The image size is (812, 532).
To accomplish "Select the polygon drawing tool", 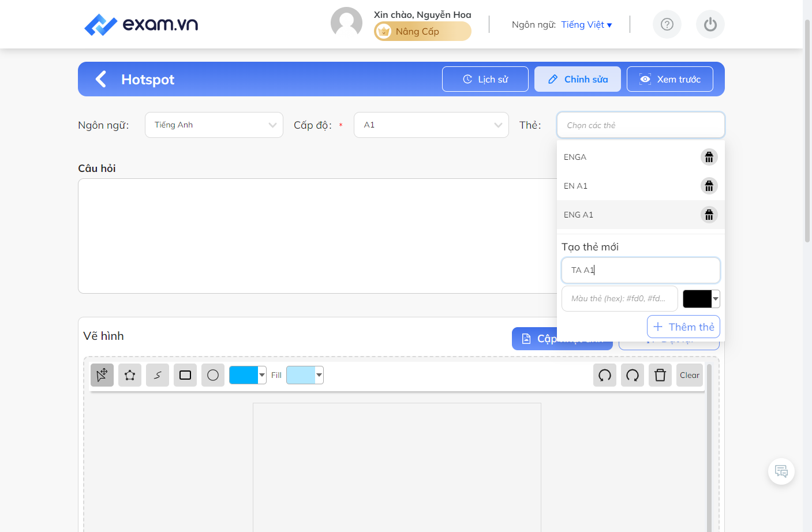I will (130, 375).
